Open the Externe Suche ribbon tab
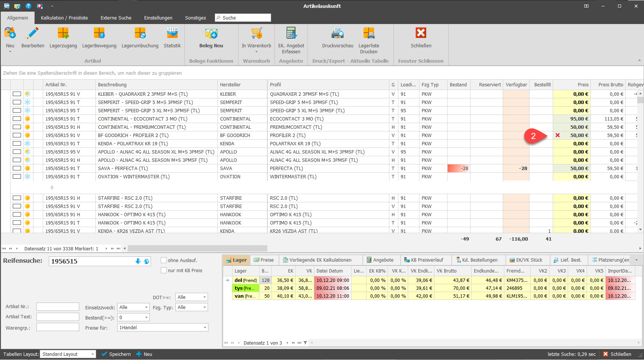The width and height of the screenshot is (644, 360). [x=116, y=18]
